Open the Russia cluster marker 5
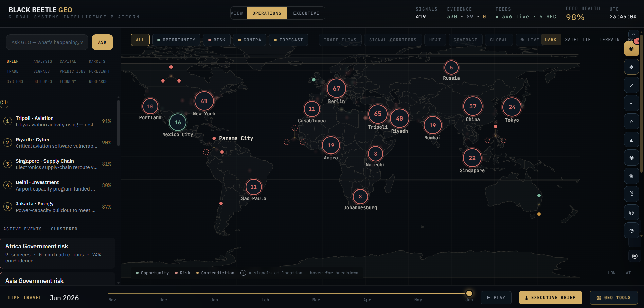This screenshot has width=644, height=308. (451, 68)
